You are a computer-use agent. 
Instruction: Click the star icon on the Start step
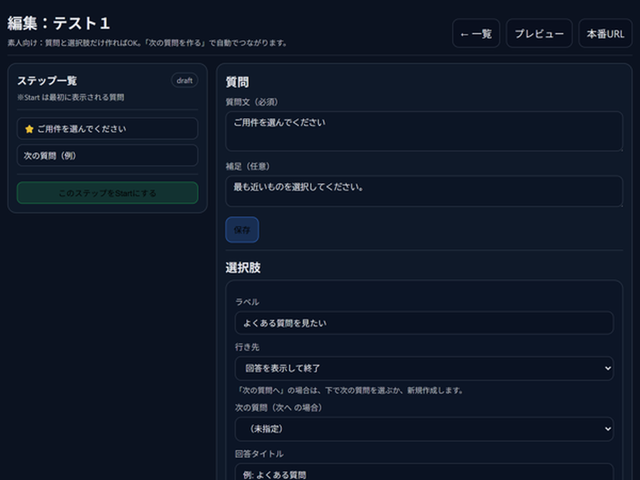point(29,129)
